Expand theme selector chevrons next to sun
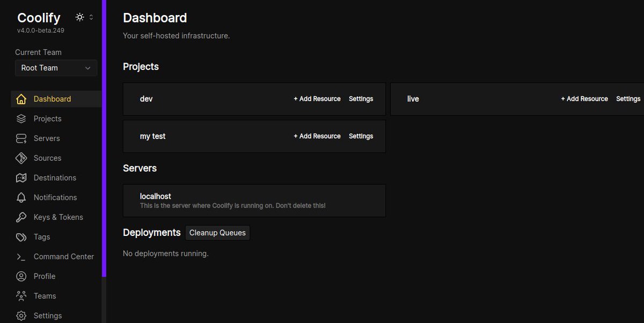 point(91,17)
